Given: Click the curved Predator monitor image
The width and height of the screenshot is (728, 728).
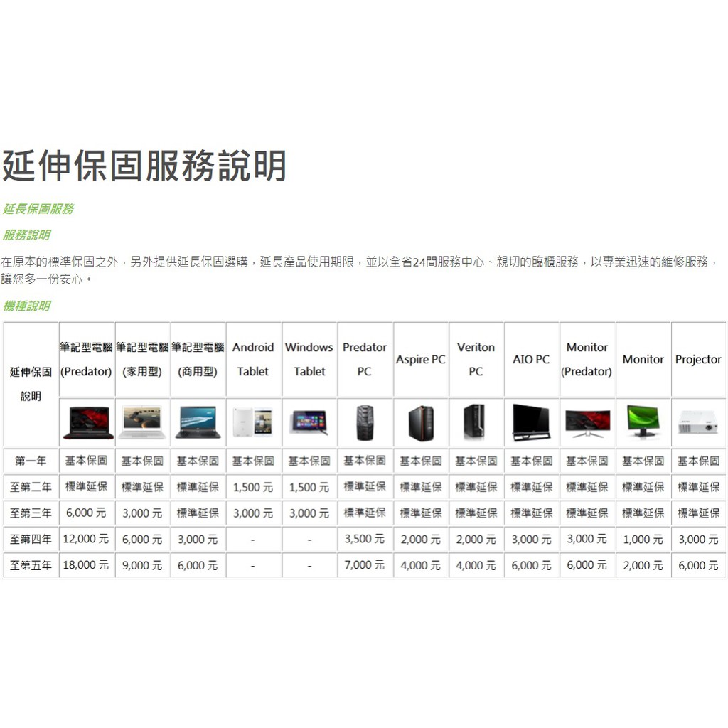Looking at the screenshot, I should [x=587, y=422].
